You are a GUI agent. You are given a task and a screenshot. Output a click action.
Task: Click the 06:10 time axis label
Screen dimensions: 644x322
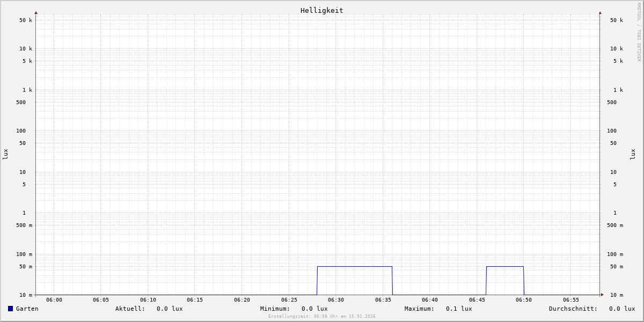coord(148,300)
